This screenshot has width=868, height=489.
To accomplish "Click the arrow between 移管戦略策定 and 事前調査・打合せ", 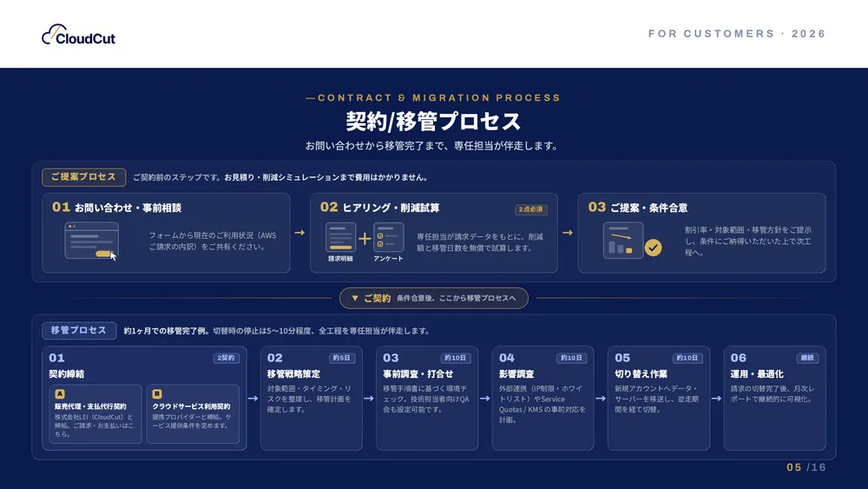I will [369, 398].
